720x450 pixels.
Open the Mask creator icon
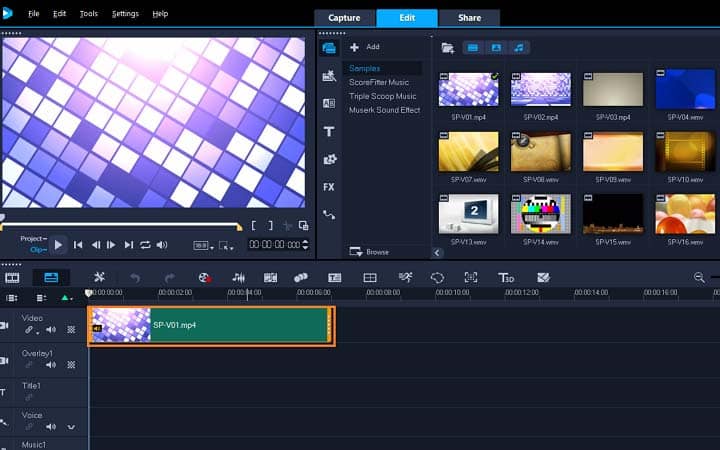[x=437, y=277]
